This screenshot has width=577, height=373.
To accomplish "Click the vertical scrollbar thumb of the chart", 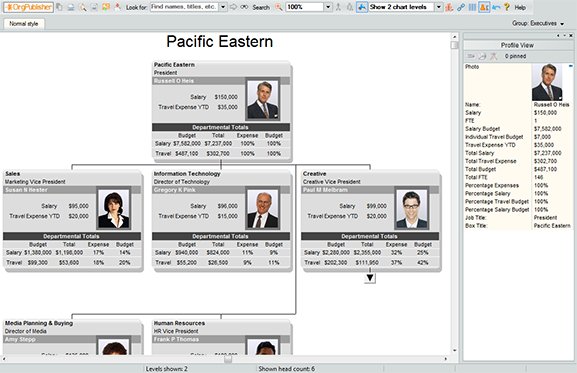I will click(x=454, y=45).
